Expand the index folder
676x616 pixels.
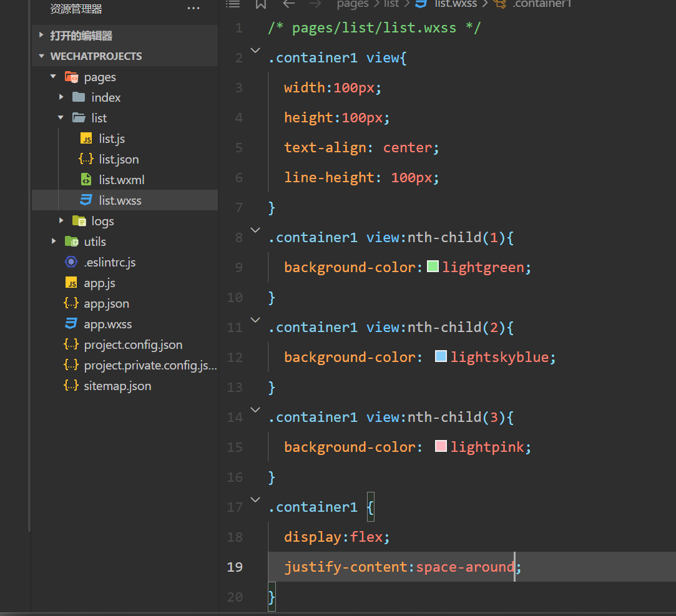pyautogui.click(x=61, y=97)
